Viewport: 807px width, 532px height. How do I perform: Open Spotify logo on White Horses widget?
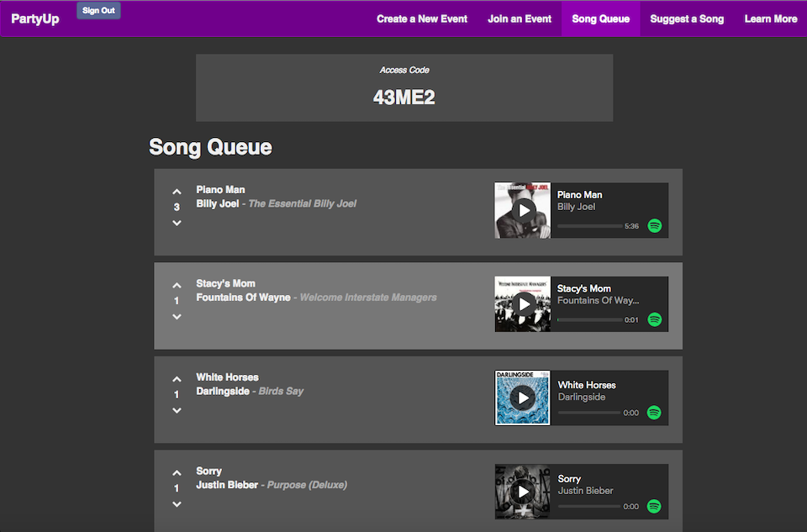point(654,413)
